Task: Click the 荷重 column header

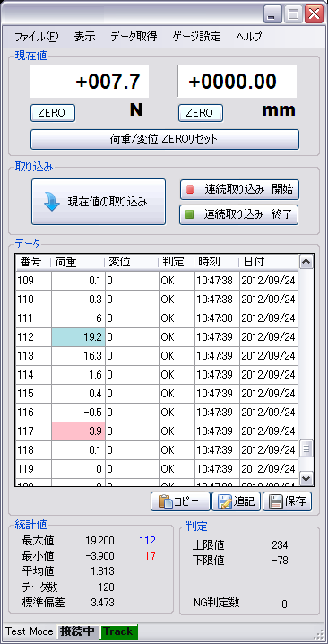Action: (x=77, y=262)
